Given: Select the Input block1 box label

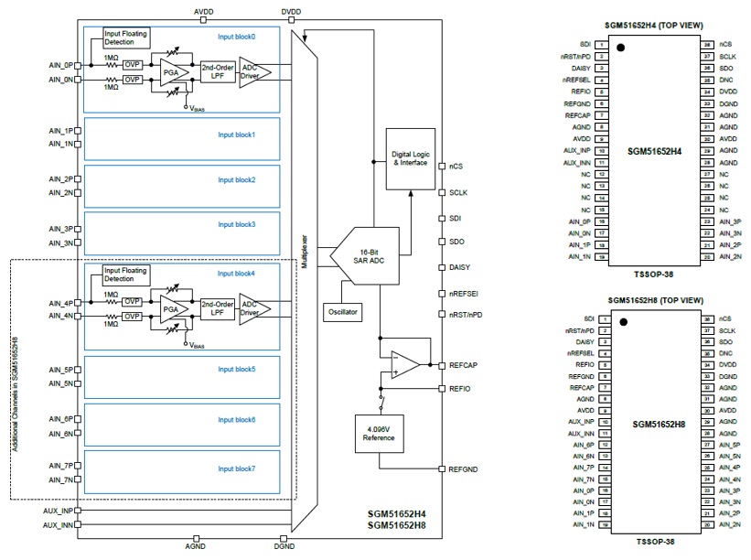Looking at the screenshot, I should tap(237, 135).
